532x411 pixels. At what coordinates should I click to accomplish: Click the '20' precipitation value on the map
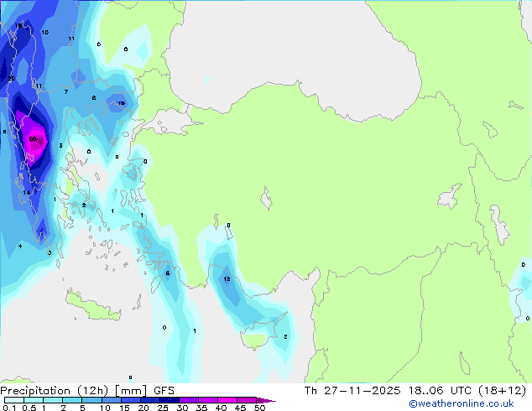point(11,78)
